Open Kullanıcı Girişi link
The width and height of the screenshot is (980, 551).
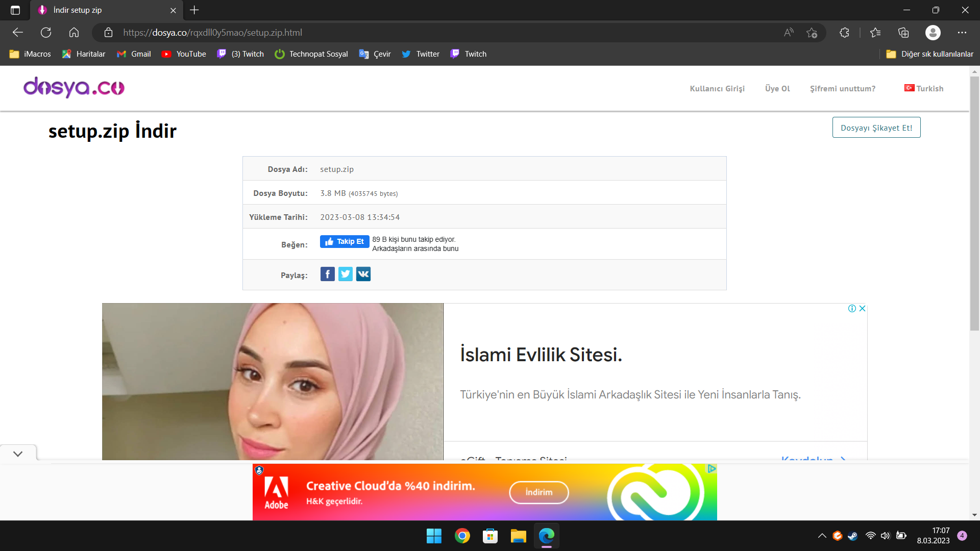(717, 88)
